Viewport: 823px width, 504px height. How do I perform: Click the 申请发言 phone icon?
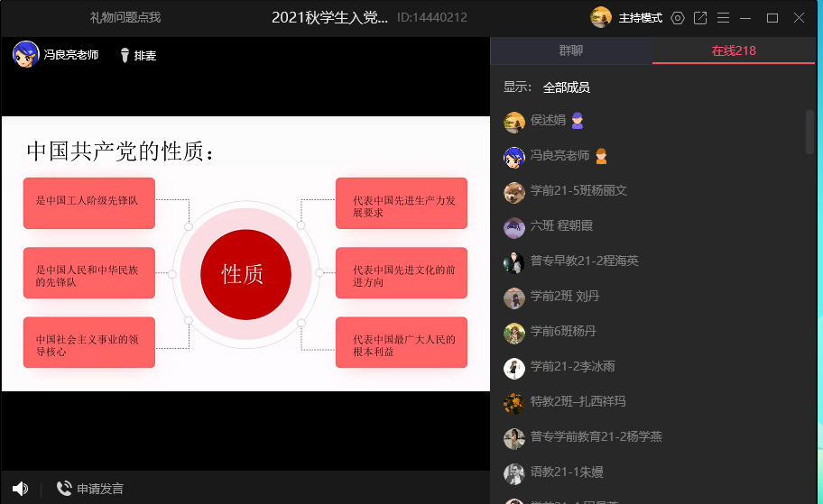point(64,489)
